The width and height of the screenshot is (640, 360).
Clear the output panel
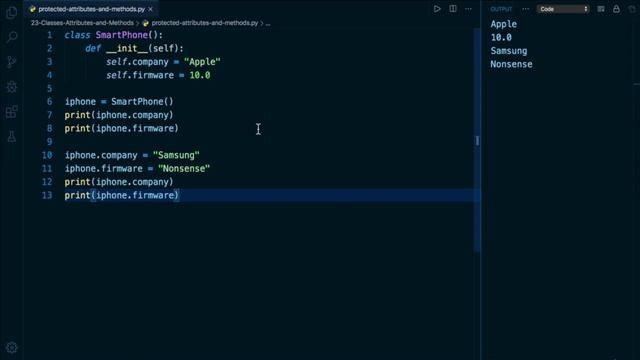pos(601,9)
